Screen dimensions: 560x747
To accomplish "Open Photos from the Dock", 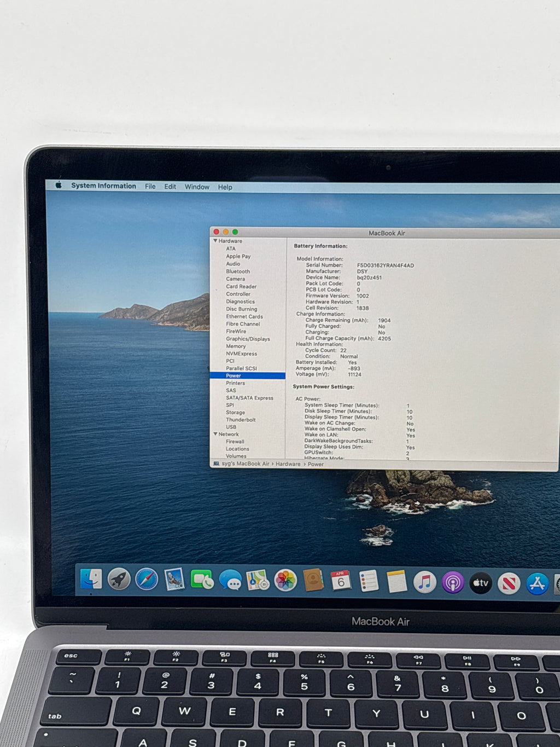I will pos(285,581).
